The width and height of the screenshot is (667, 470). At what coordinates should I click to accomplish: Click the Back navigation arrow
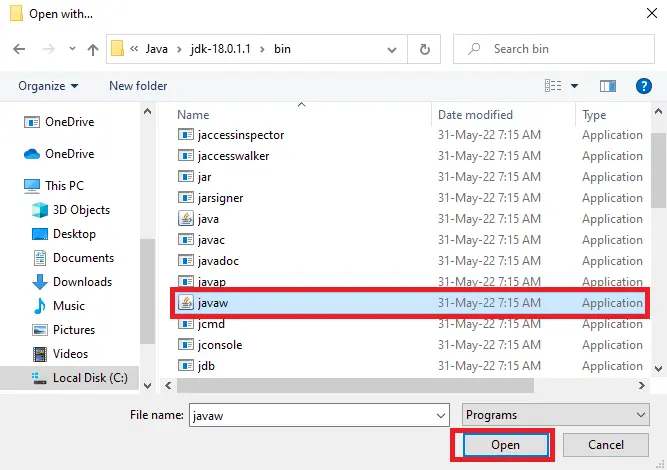point(19,49)
